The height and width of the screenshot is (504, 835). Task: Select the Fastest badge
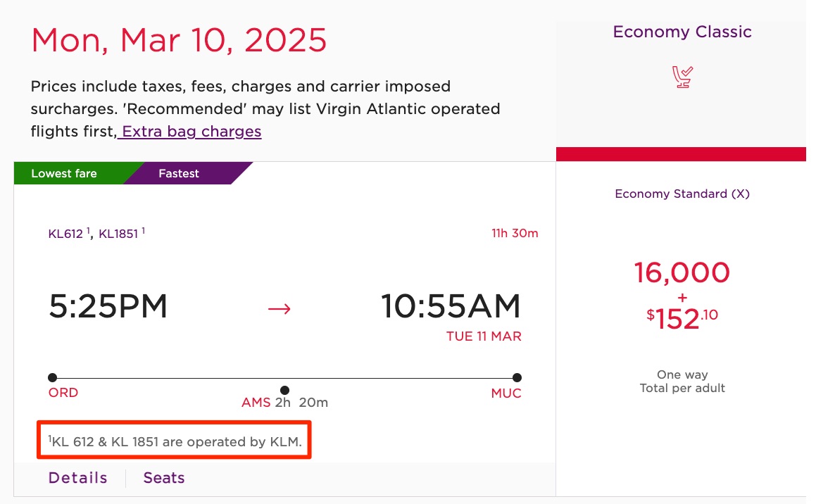click(178, 172)
